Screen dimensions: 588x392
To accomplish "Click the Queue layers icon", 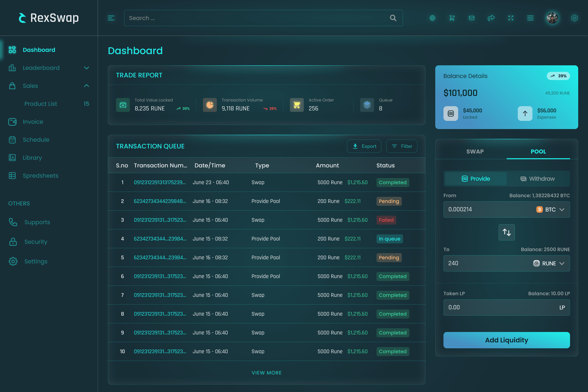I will point(367,105).
